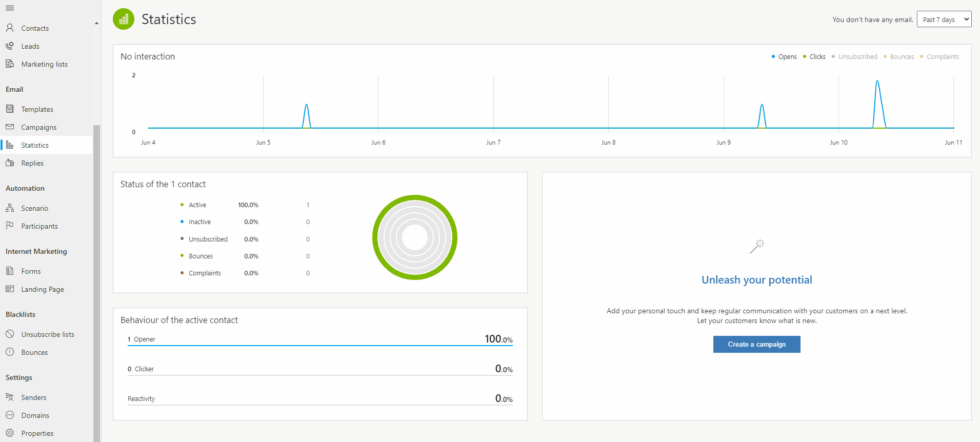The width and height of the screenshot is (980, 442).
Task: Click the green Statistics header icon
Action: pos(124,19)
